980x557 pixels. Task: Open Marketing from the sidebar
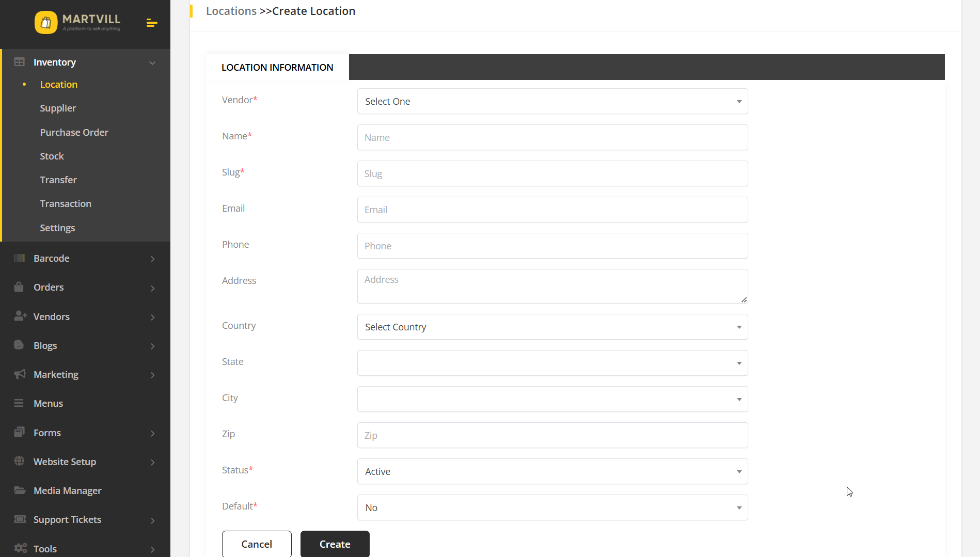click(x=55, y=374)
